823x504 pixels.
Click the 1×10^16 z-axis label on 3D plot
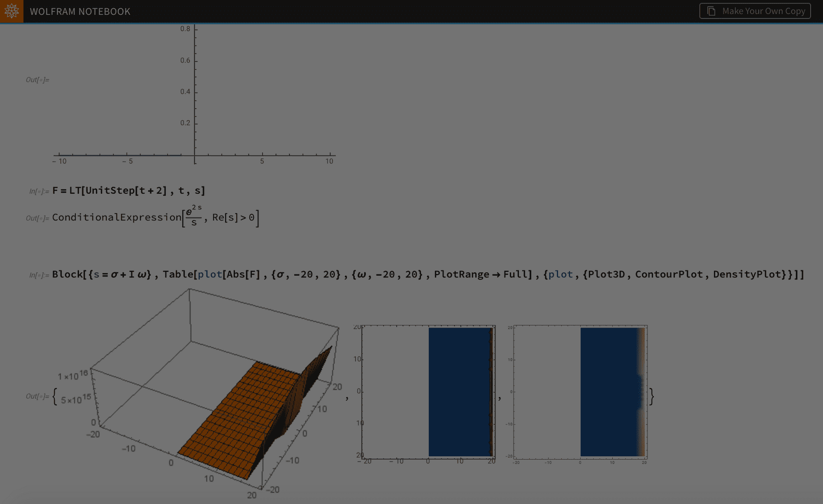(73, 375)
